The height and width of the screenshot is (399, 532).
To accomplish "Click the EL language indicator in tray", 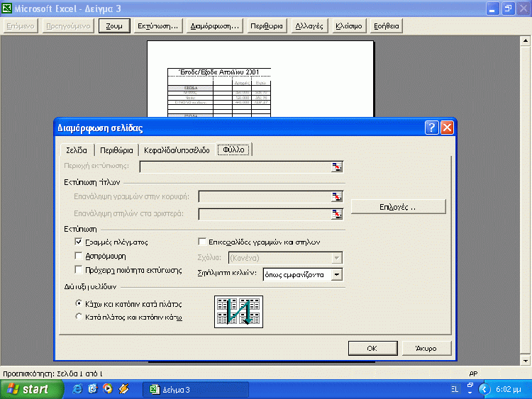I will (455, 389).
